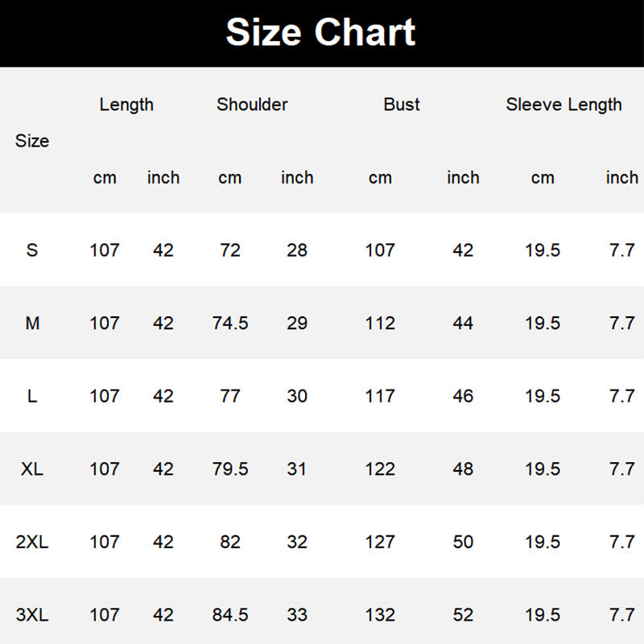
Task: Select the 50 inch bust value for 2XL
Action: [x=463, y=542]
